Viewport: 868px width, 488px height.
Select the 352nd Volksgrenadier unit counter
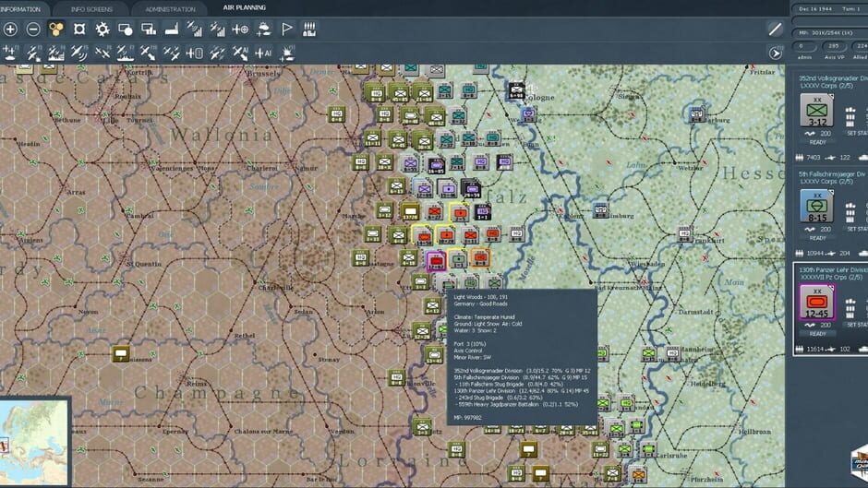tap(816, 110)
